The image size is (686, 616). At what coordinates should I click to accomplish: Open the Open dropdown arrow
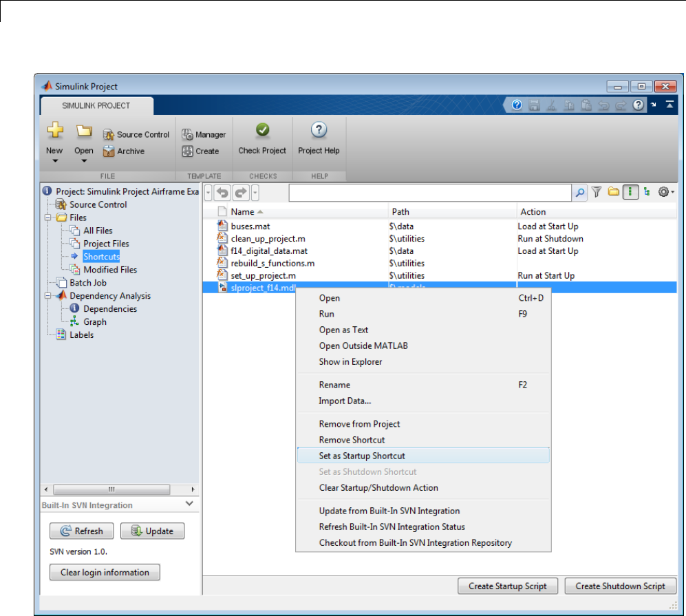[84, 161]
